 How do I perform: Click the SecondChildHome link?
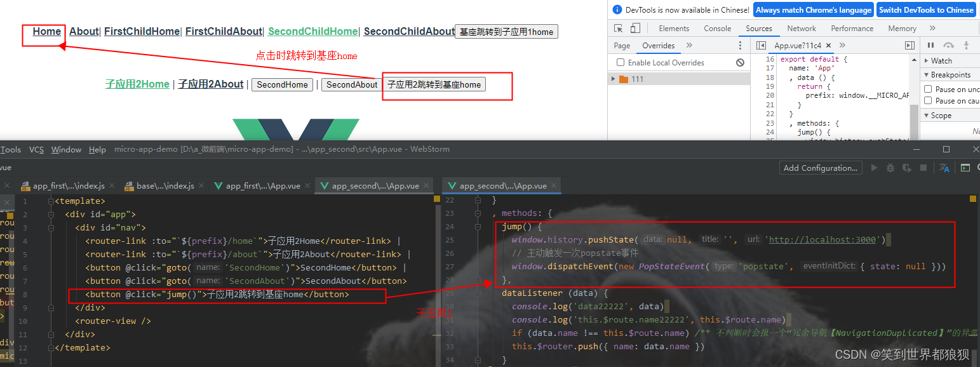[312, 31]
